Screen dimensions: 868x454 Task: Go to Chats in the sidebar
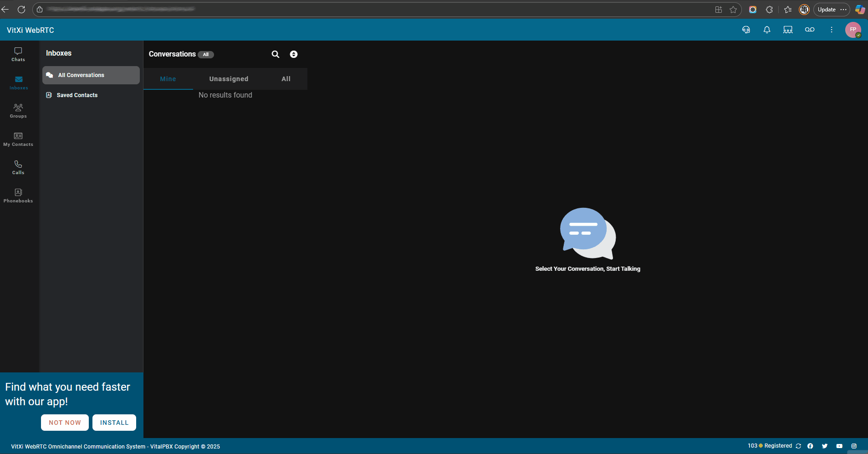[x=18, y=54]
